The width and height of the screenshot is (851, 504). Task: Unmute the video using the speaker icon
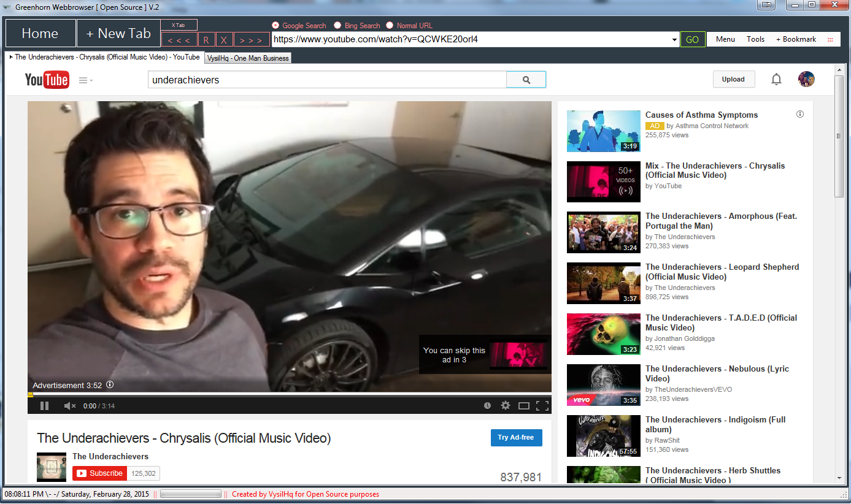(x=69, y=406)
